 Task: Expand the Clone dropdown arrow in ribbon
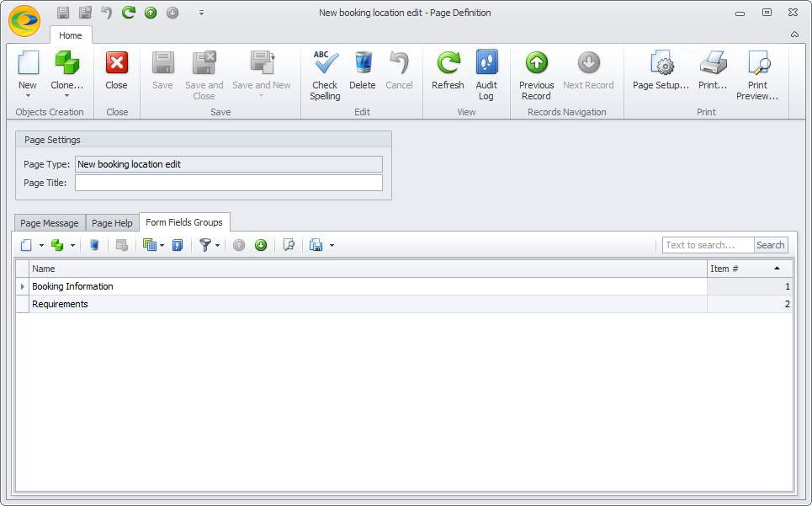coord(66,96)
